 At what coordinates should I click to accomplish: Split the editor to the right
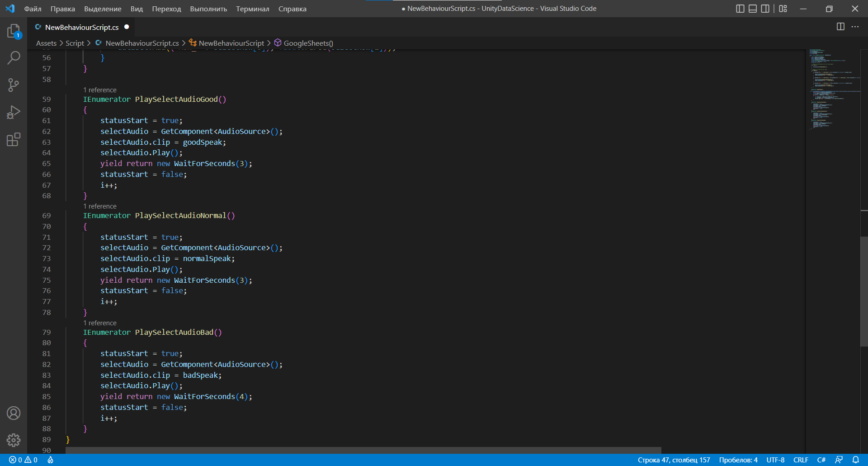(840, 27)
